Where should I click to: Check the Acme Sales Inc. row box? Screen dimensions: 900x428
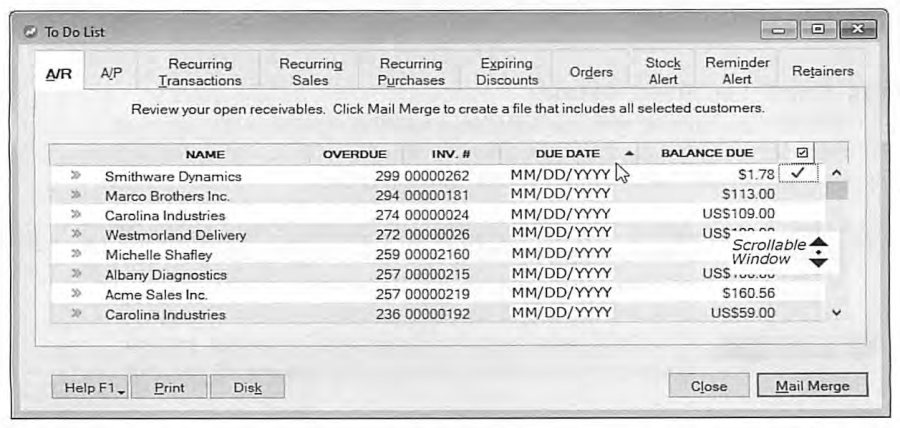(798, 293)
